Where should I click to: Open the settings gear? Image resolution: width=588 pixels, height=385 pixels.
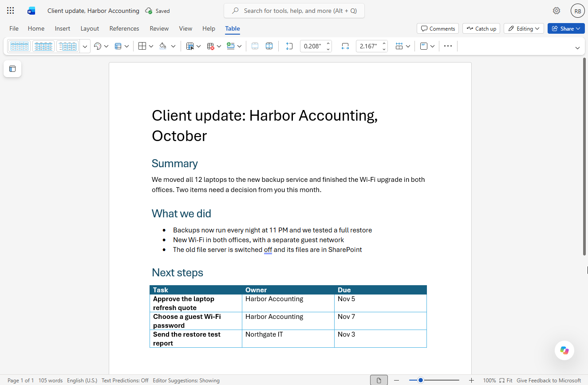556,11
